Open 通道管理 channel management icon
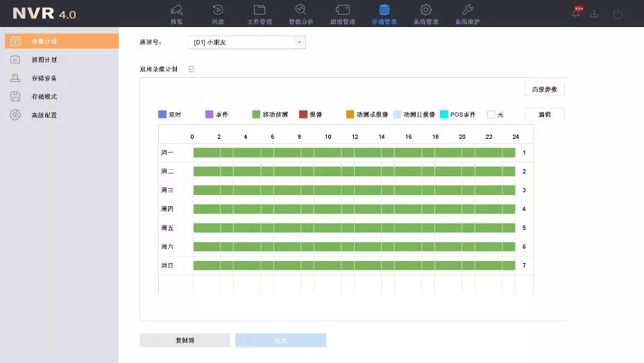 [x=342, y=10]
